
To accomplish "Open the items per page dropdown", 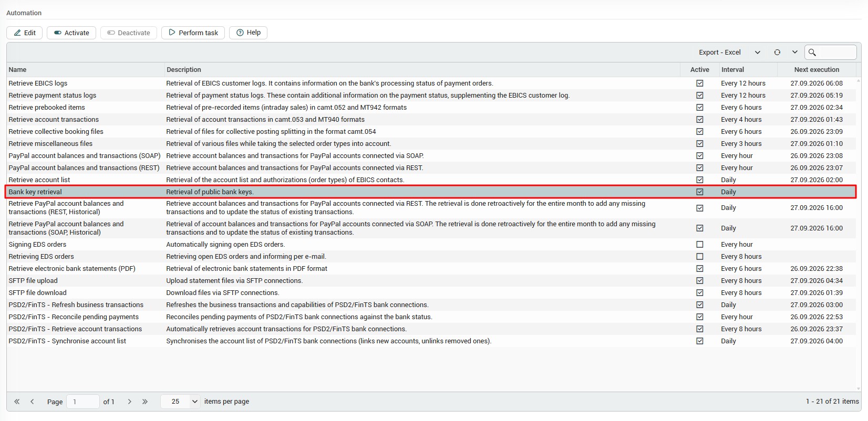I will click(180, 402).
